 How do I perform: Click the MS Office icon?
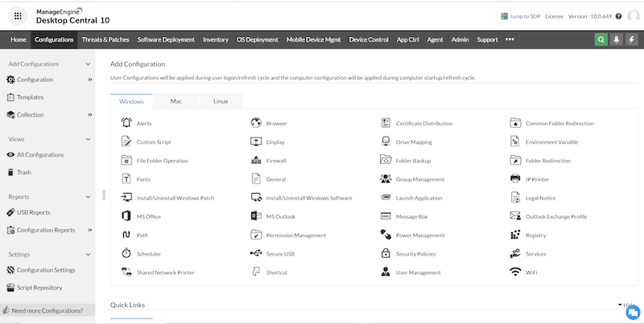pyautogui.click(x=126, y=216)
